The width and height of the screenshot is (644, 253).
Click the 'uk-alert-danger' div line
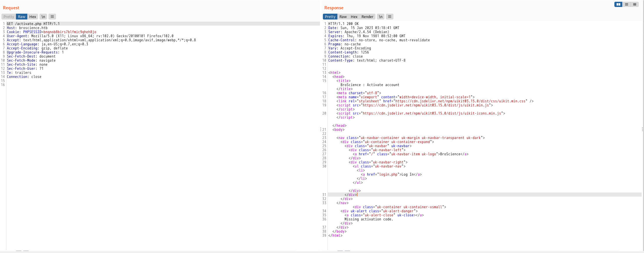click(x=379, y=211)
